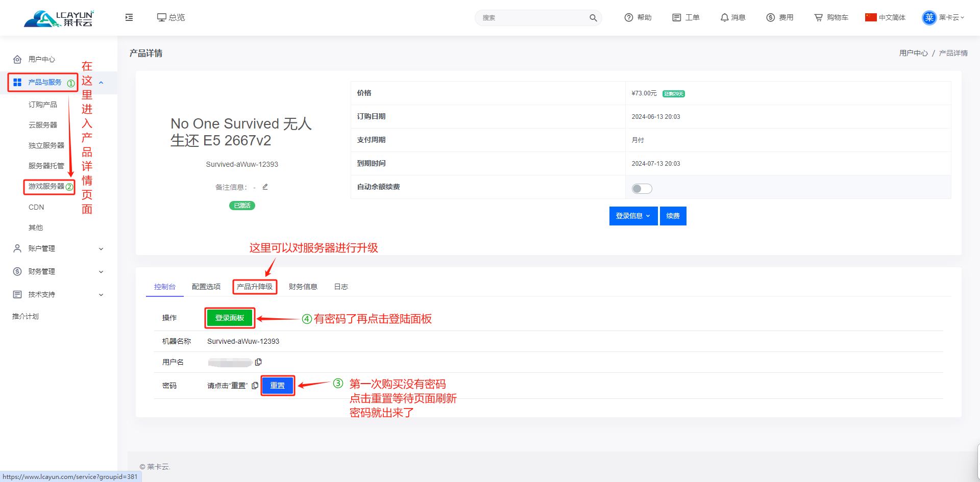Screen dimensions: 980x482
Task: Open 莱卡云 account dropdown arrow
Action: point(963,17)
